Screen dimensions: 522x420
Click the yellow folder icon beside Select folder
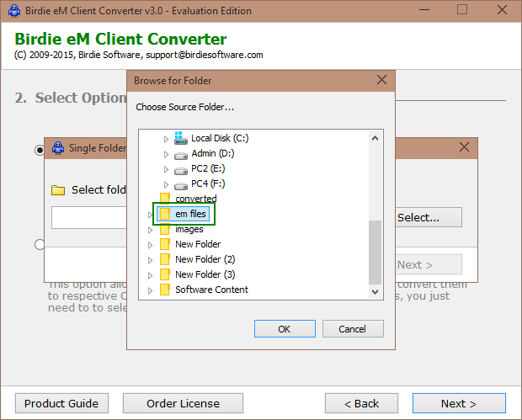[58, 190]
